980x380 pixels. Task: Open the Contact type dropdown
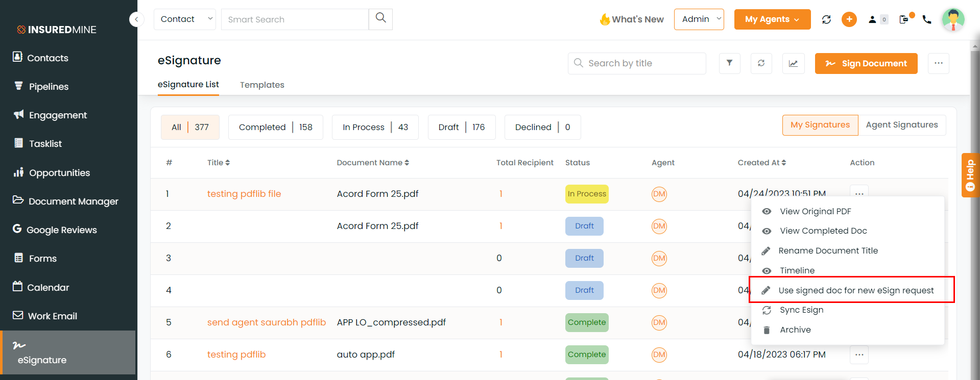(x=185, y=19)
